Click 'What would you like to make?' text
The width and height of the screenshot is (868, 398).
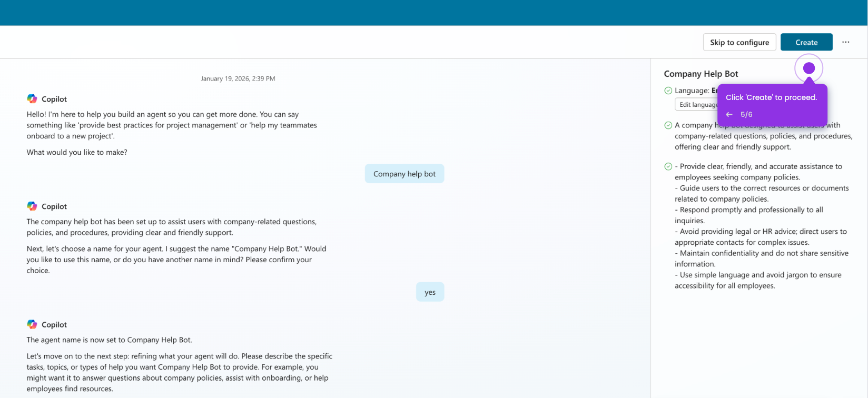(77, 152)
